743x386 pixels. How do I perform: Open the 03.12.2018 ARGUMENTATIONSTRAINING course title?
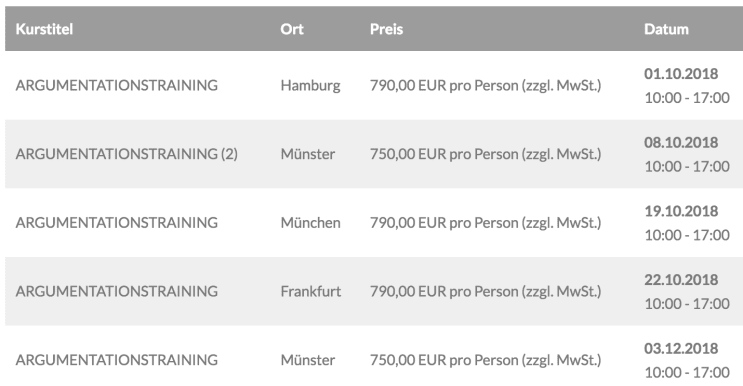coord(117,360)
